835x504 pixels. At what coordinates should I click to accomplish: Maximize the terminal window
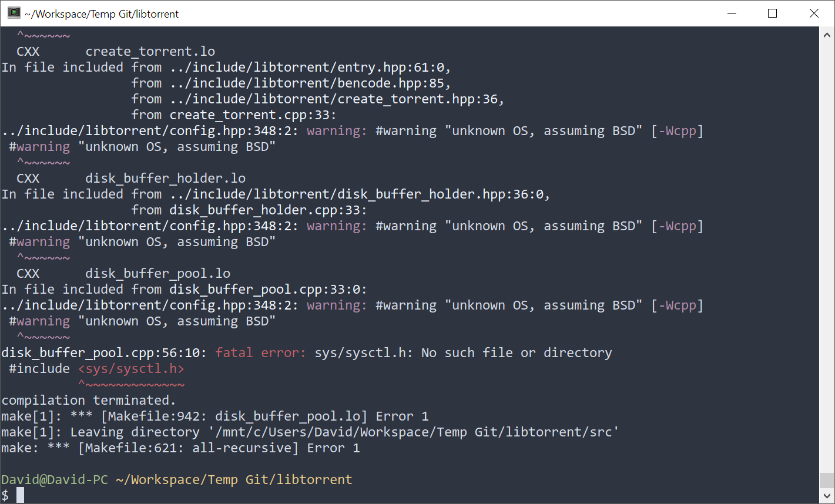point(772,13)
